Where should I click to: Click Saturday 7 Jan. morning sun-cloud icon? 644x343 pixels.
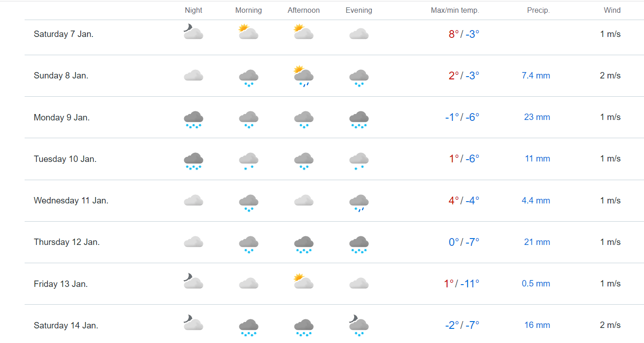coord(248,32)
